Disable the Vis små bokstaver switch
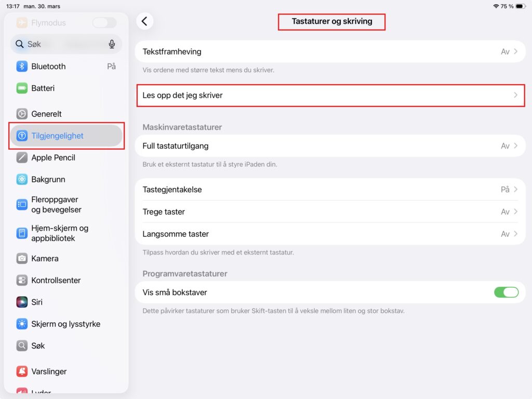 point(506,292)
